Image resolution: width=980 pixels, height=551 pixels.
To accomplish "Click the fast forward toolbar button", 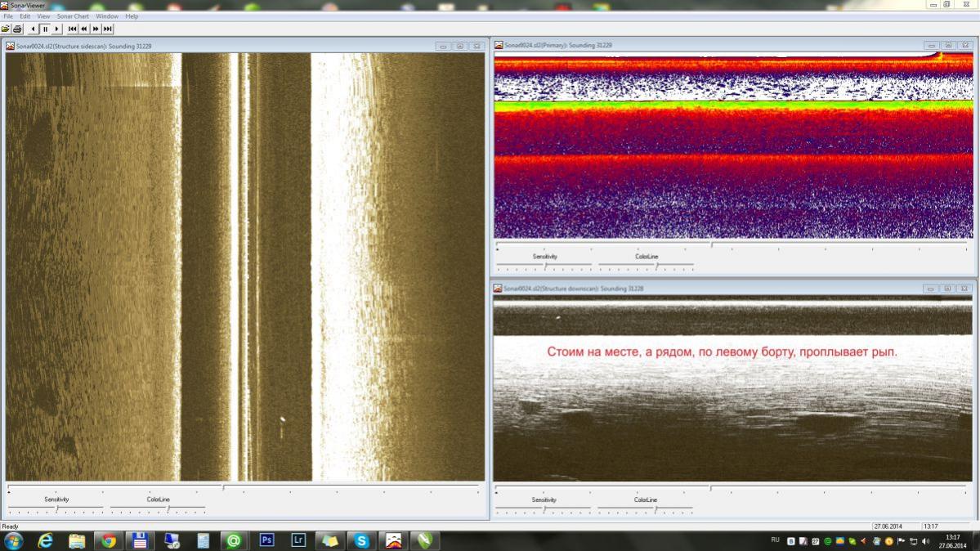I will coord(96,29).
